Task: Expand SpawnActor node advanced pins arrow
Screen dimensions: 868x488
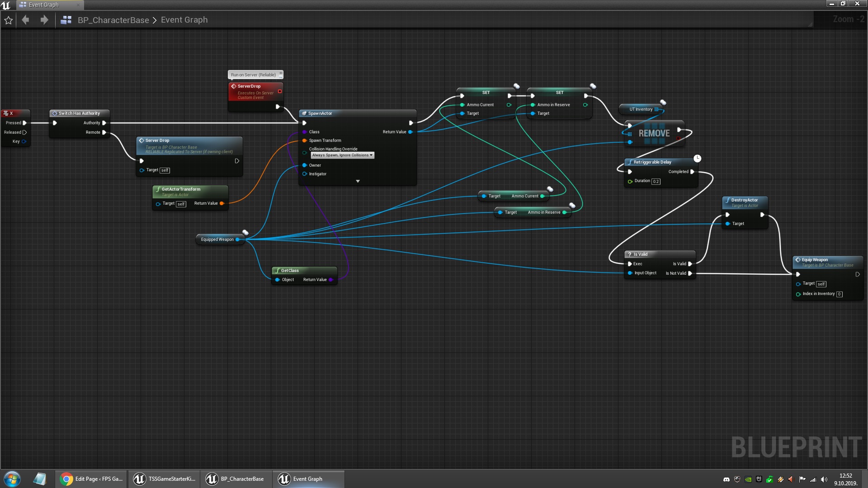Action: coord(358,181)
